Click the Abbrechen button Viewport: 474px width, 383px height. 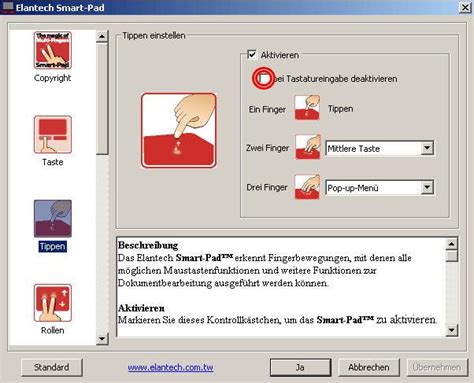click(x=369, y=367)
